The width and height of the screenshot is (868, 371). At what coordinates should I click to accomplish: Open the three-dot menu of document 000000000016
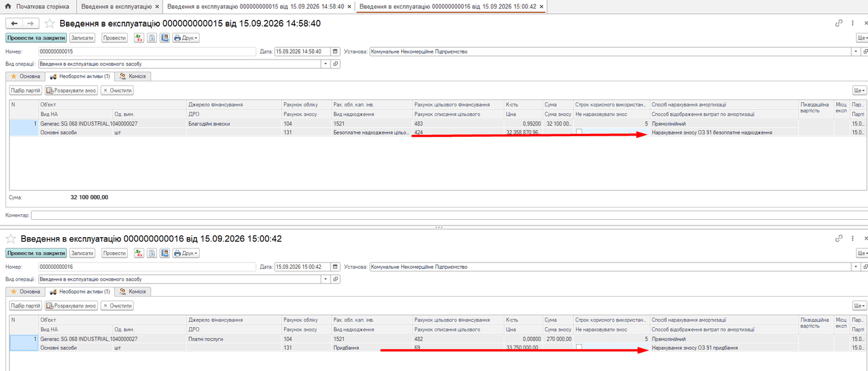(x=853, y=238)
